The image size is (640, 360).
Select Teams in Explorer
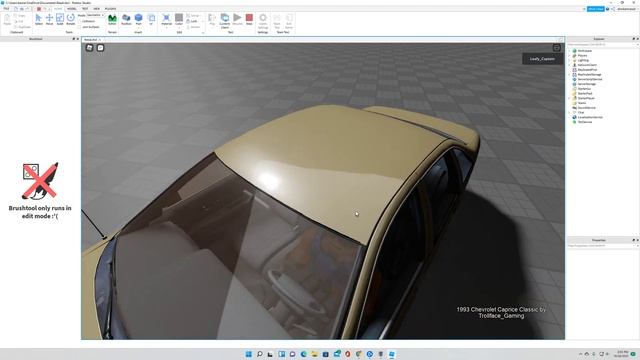pyautogui.click(x=582, y=103)
